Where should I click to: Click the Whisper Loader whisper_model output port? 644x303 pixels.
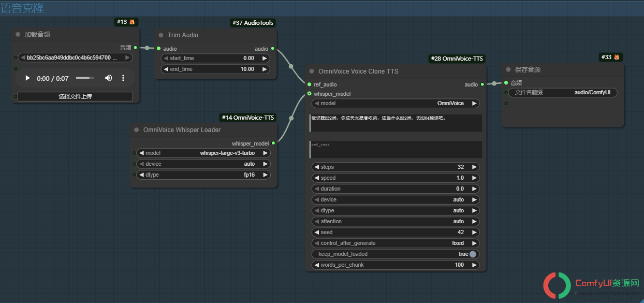pyautogui.click(x=273, y=143)
